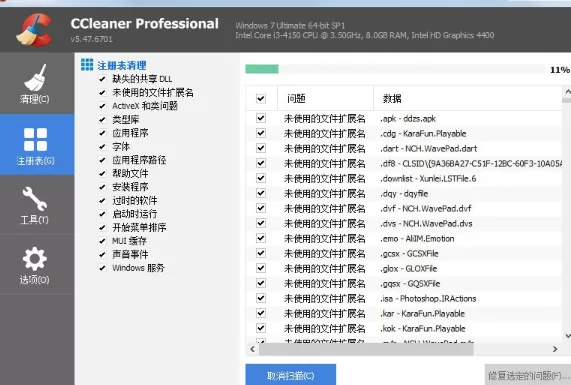Uncheck 缺失的共享 DLL option
This screenshot has height=385, width=571.
tap(102, 79)
